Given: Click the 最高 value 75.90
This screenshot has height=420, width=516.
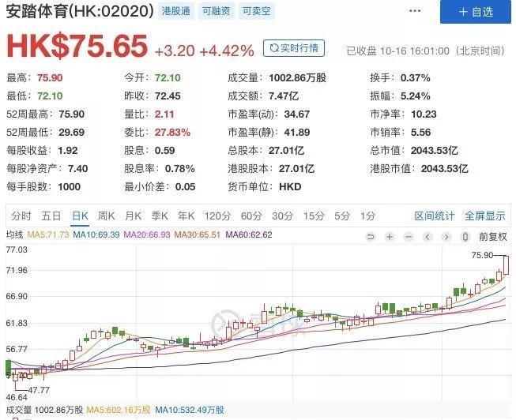Looking at the screenshot, I should (50, 78).
